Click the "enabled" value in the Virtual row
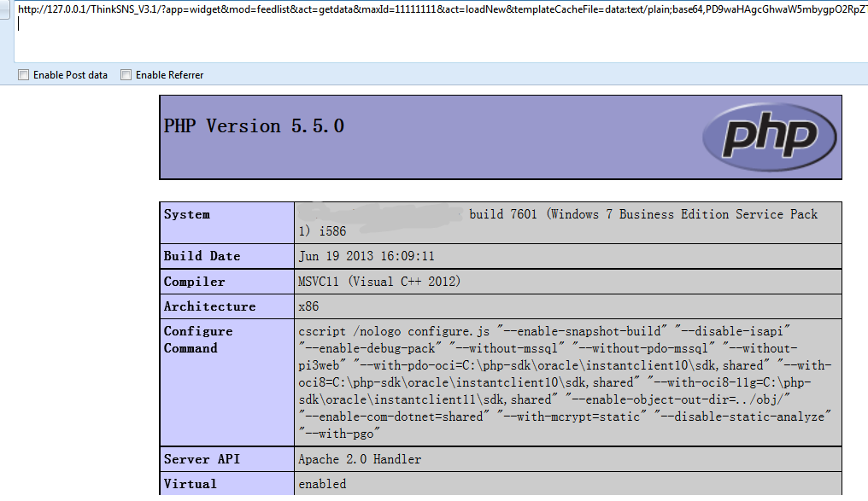Viewport: 868px width, 501px height. (x=322, y=484)
